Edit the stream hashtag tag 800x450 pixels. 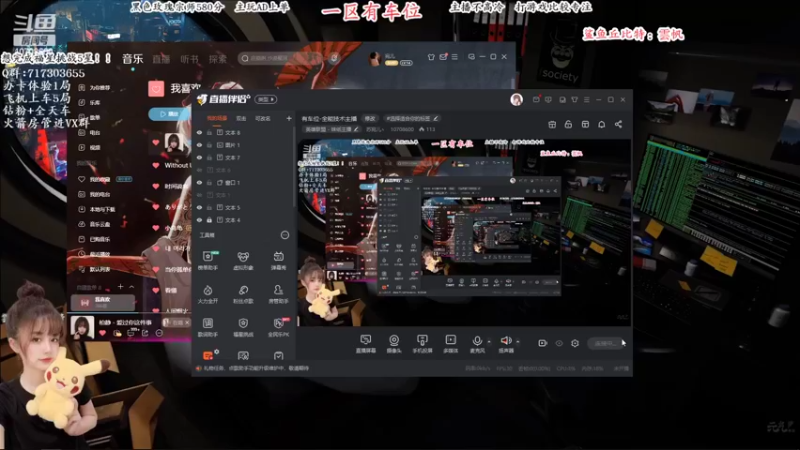click(x=412, y=118)
